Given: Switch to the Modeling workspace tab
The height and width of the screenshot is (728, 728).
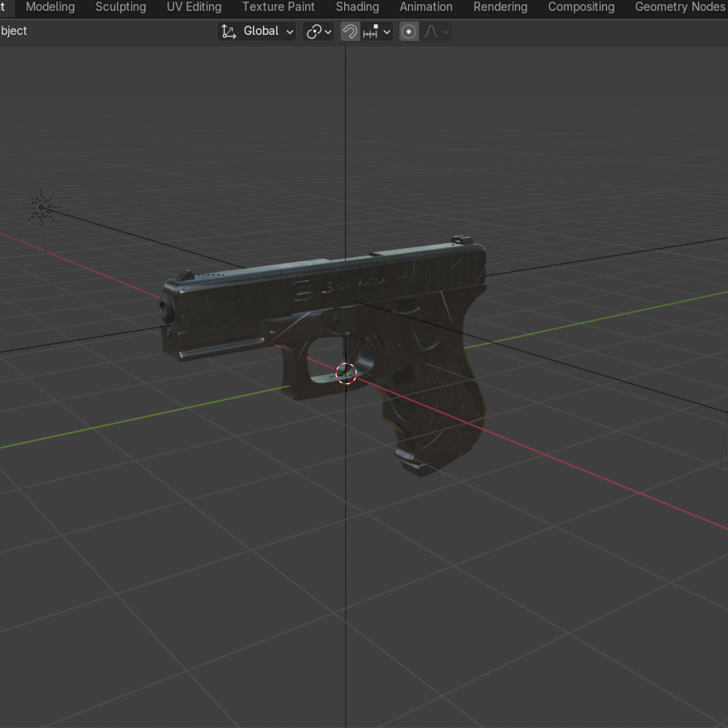Looking at the screenshot, I should coord(50,7).
